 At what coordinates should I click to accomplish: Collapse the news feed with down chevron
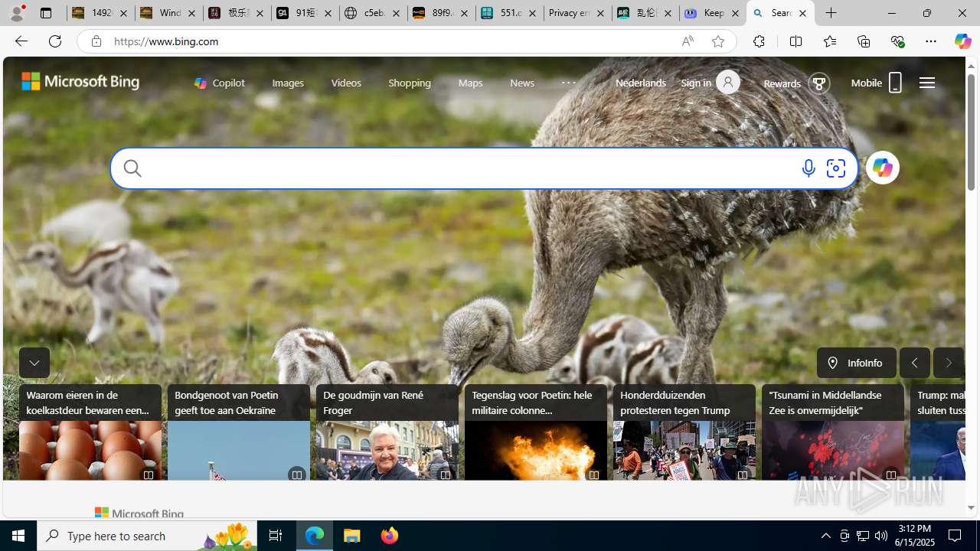34,363
